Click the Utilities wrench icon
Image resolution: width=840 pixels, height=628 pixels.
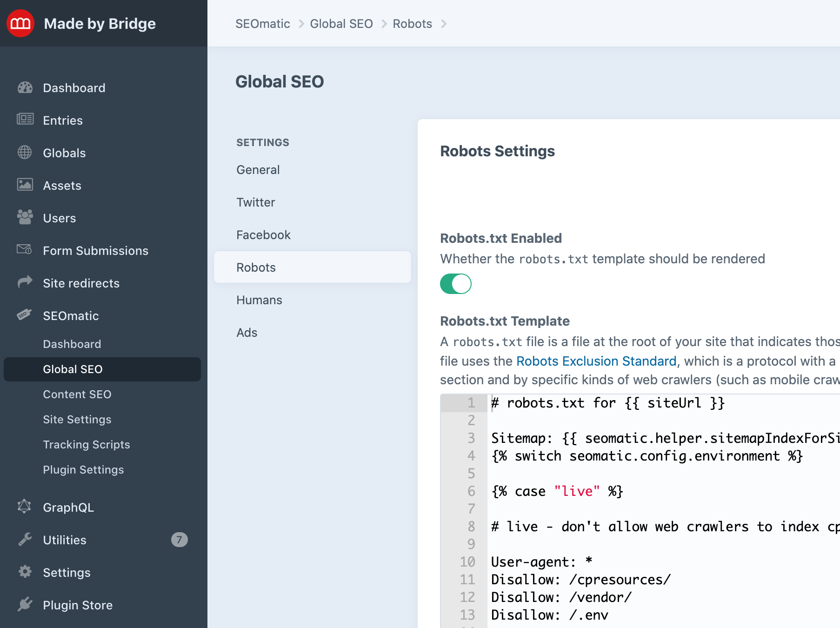click(25, 539)
